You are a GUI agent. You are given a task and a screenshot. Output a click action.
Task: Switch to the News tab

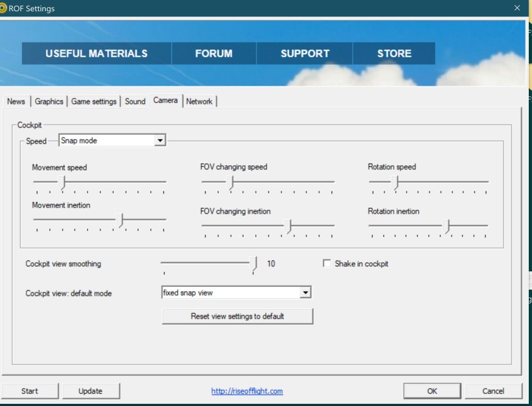[16, 101]
